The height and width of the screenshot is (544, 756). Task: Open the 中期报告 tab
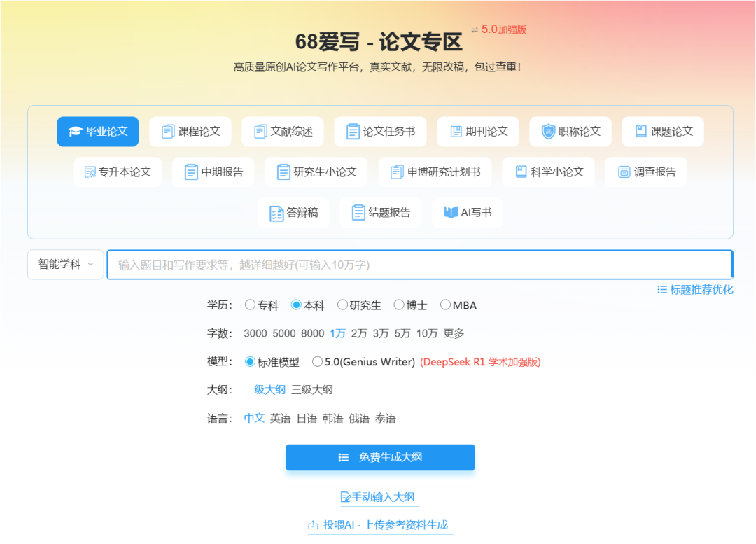[x=213, y=172]
